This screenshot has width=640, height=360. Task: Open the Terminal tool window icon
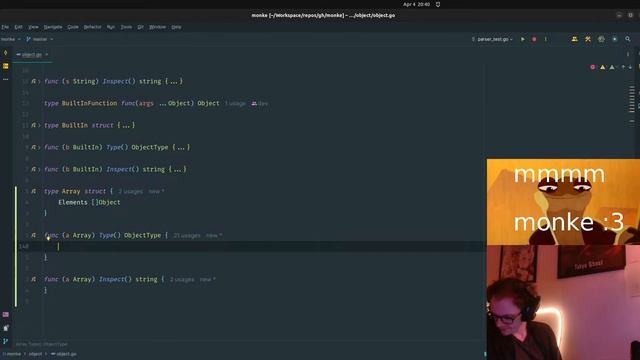[5, 314]
